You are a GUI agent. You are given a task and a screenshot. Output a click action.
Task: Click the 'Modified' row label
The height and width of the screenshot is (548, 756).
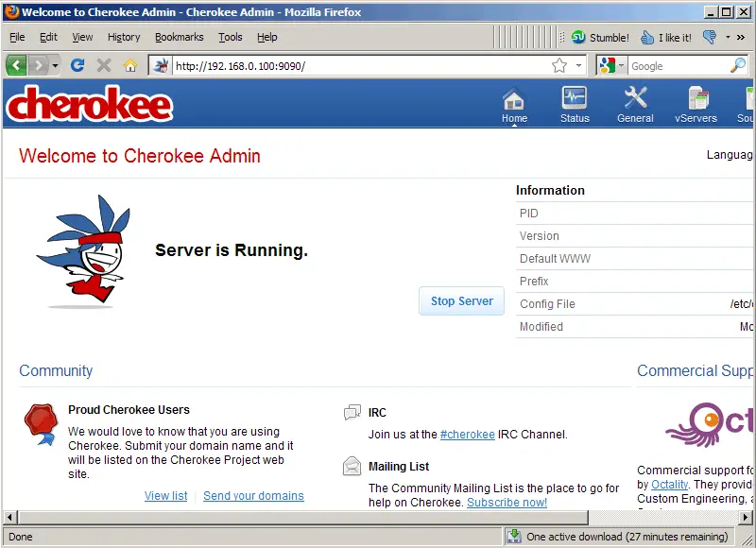541,326
